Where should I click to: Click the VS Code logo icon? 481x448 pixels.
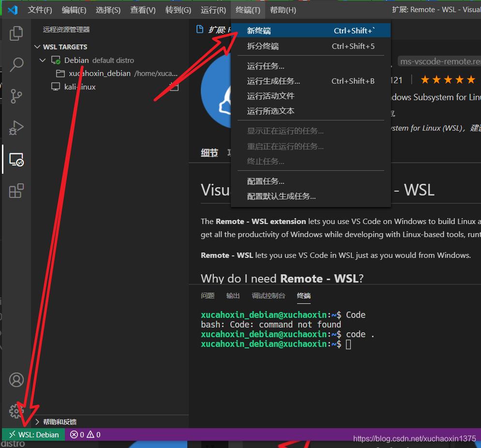[x=13, y=10]
